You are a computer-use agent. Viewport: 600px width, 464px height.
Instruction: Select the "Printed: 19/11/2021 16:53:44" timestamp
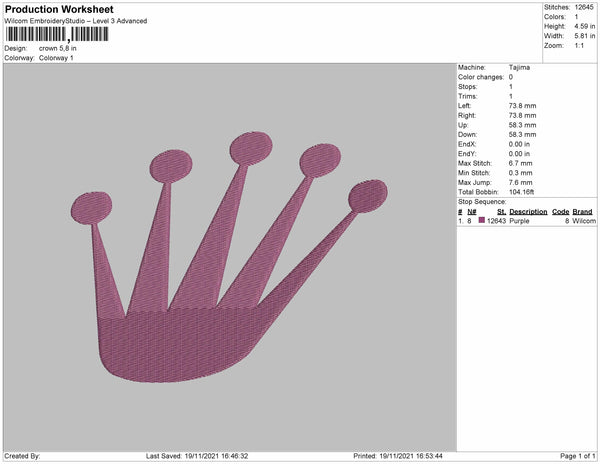click(398, 456)
